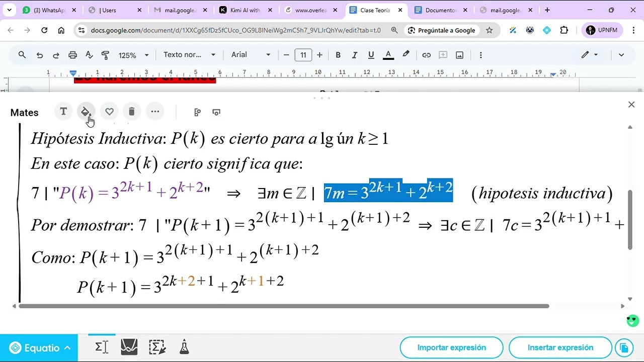Open Equatio ellipsis more options
Screen dimensions: 644x362
[155, 112]
